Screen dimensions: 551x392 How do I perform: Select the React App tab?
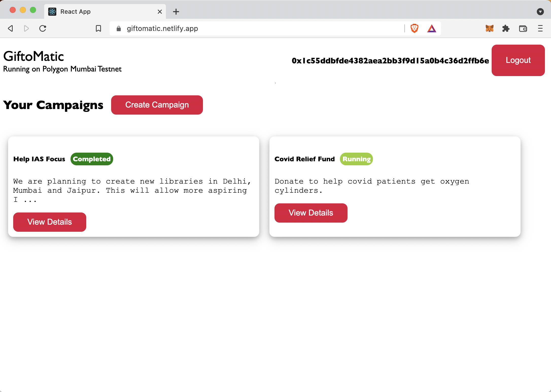coord(101,12)
